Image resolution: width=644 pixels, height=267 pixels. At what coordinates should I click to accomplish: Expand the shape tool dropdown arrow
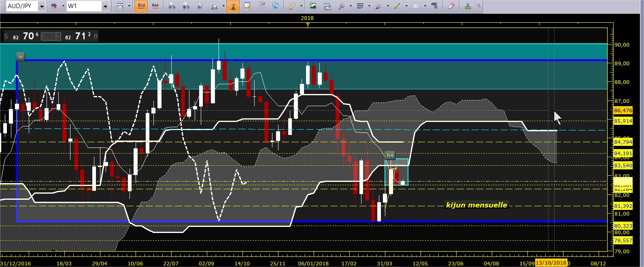(425, 6)
